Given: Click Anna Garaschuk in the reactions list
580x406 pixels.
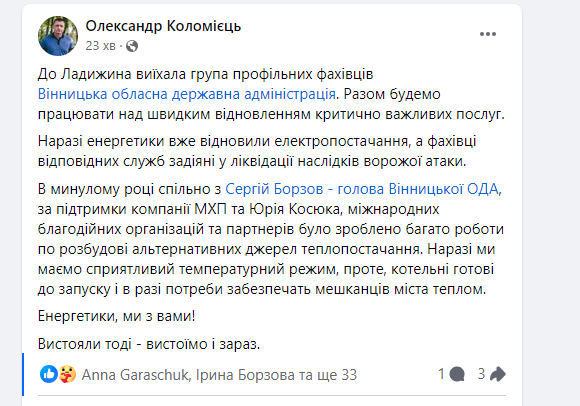Looking at the screenshot, I should [x=135, y=375].
